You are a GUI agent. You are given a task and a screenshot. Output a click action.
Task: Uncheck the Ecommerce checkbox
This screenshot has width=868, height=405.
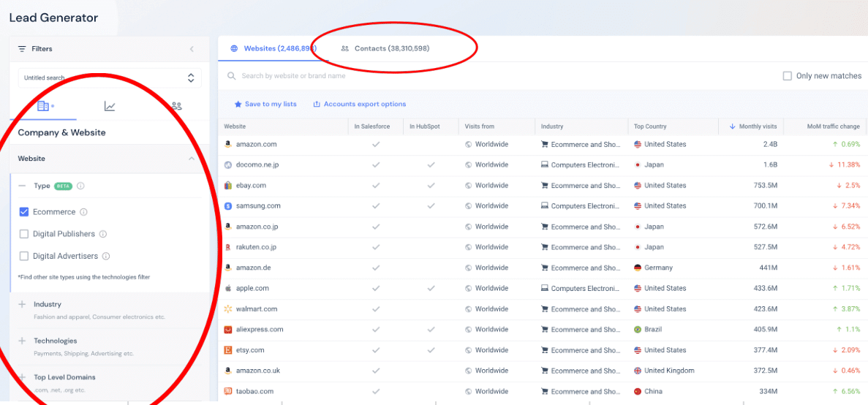click(x=24, y=212)
